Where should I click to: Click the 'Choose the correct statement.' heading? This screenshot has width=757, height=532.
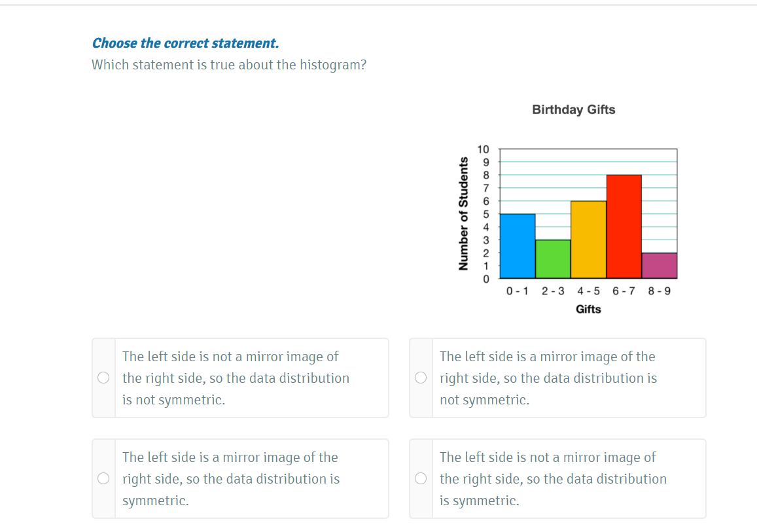point(185,43)
